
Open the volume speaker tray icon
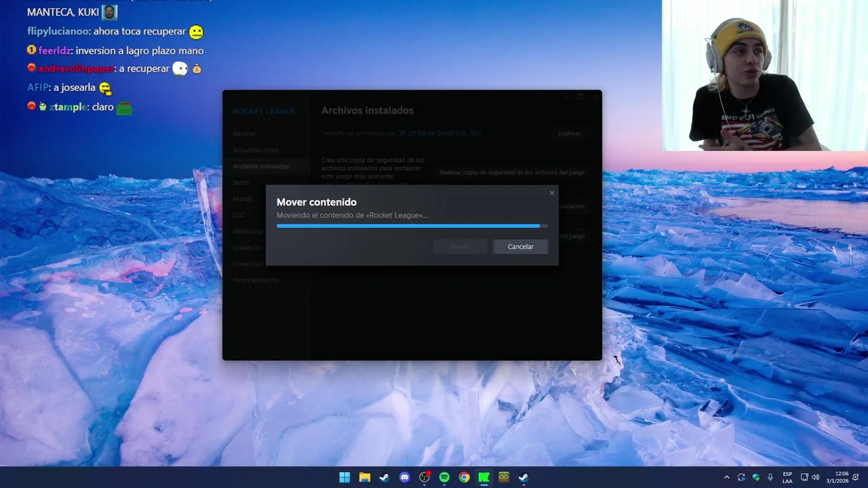coord(815,477)
